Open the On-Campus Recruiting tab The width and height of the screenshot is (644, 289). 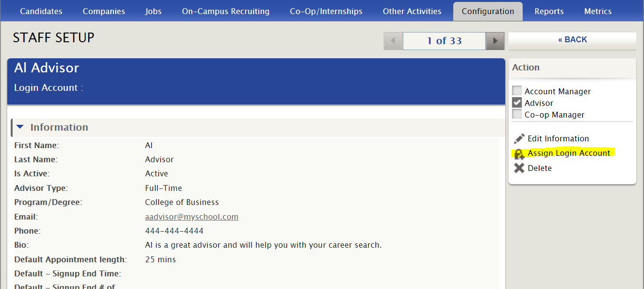pos(226,11)
